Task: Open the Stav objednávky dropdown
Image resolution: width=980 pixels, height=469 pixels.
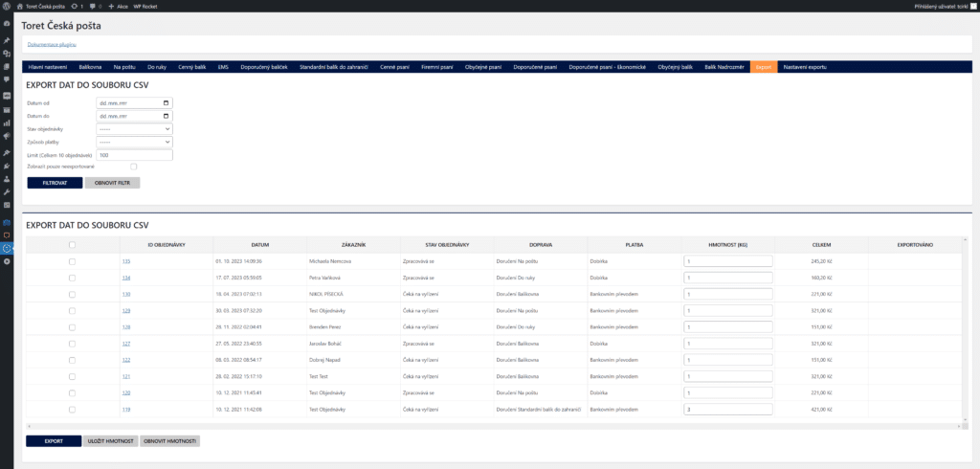Action: pos(134,129)
